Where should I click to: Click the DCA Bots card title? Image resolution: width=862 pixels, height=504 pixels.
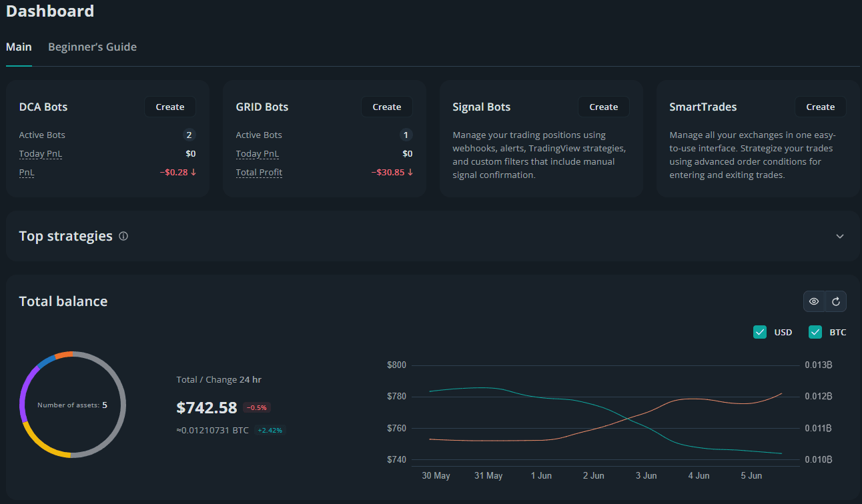click(x=43, y=107)
